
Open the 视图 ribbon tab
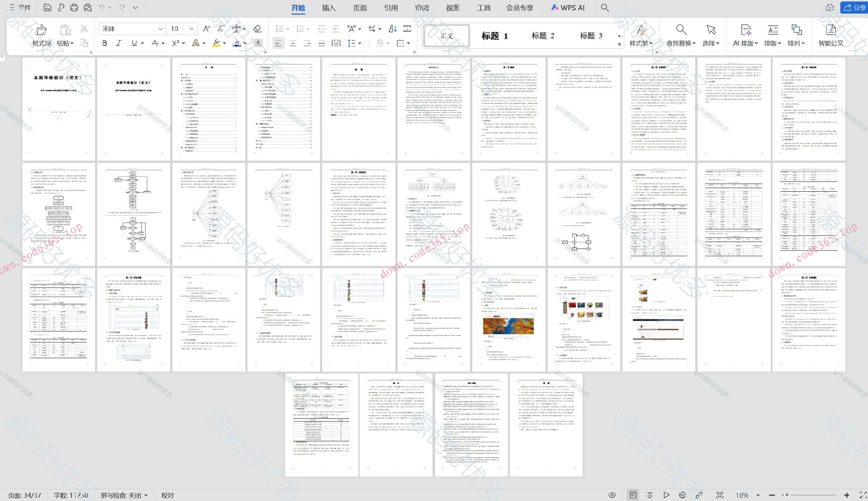[453, 8]
